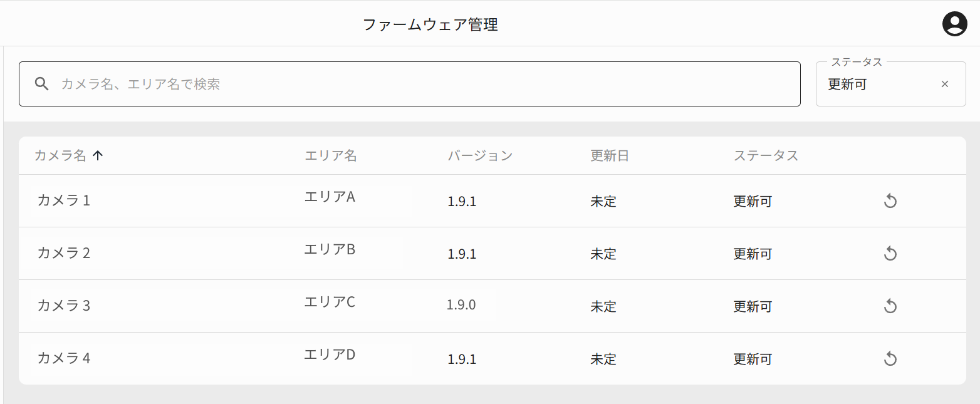Sort by the ステータス column header
This screenshot has height=404, width=980.
tap(766, 156)
